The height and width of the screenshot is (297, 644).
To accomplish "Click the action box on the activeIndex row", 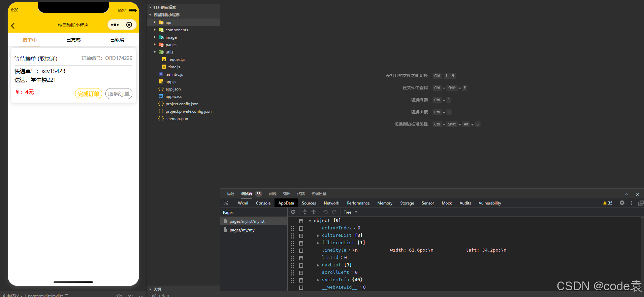I will 301,228.
